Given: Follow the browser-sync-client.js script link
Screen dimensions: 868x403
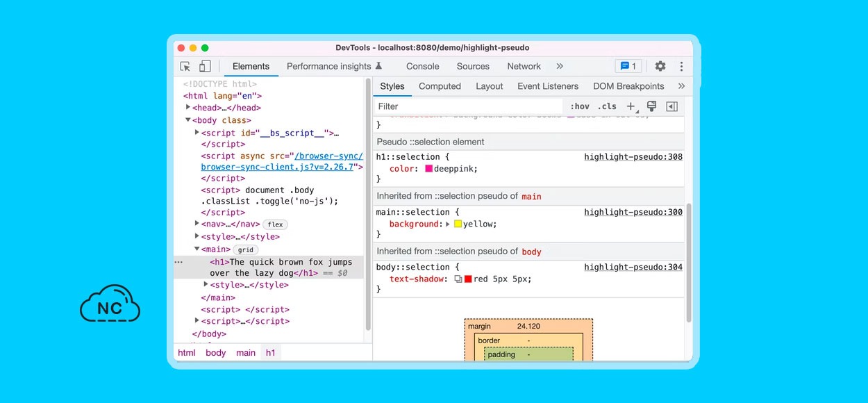Looking at the screenshot, I should (282, 161).
